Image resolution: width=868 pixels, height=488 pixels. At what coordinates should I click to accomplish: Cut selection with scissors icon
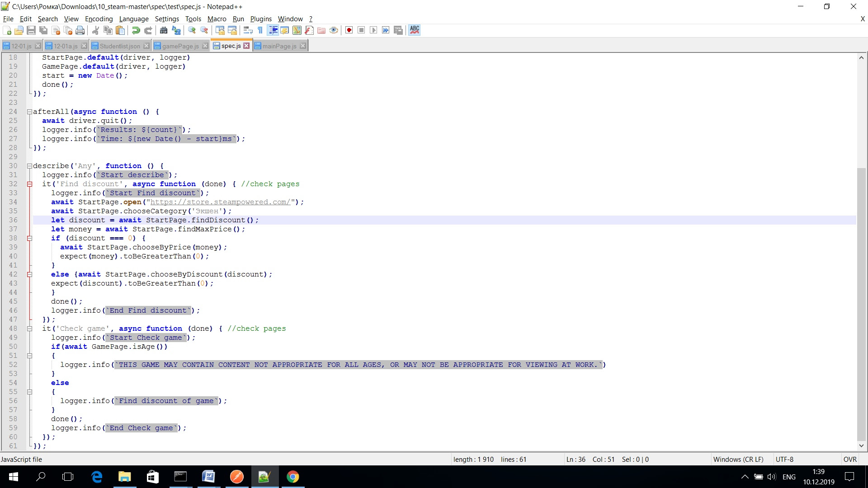coord(95,30)
